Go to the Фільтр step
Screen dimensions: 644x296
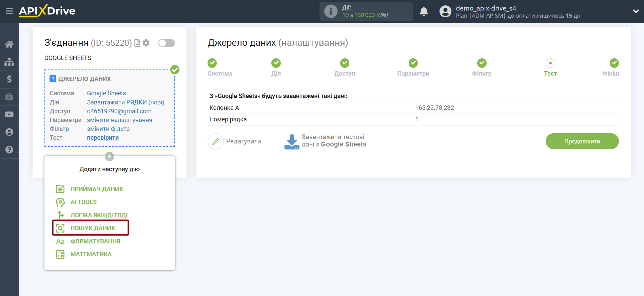(482, 63)
